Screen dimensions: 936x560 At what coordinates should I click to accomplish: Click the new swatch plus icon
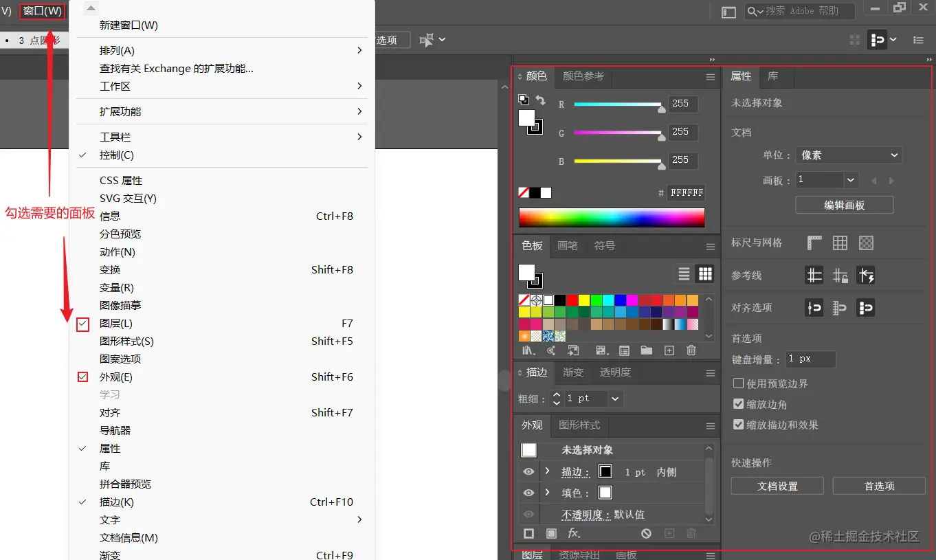(669, 350)
